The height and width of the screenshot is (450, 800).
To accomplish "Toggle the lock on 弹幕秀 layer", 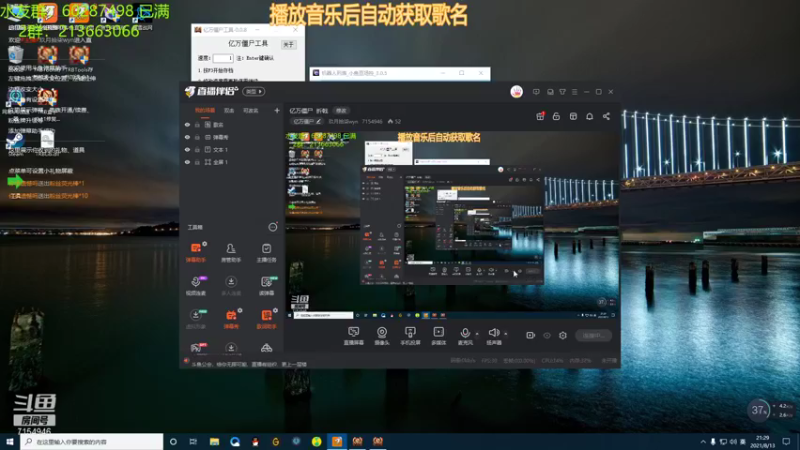I will coord(197,137).
